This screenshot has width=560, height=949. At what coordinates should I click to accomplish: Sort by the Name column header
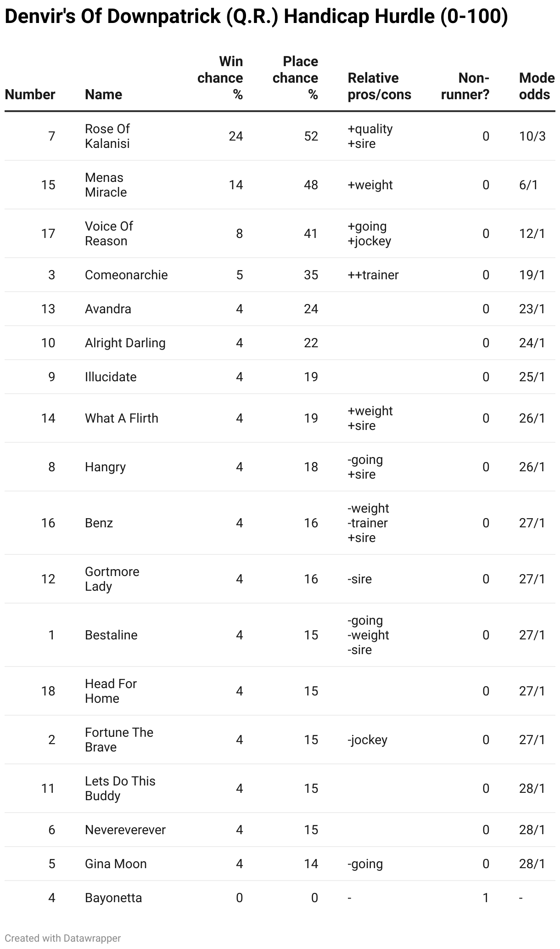(103, 95)
